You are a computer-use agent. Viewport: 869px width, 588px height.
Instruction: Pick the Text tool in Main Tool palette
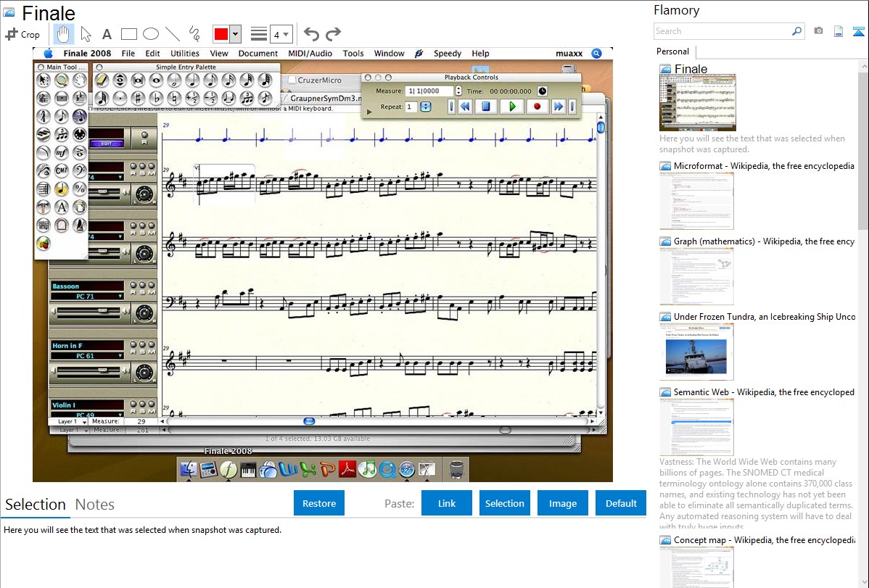click(62, 207)
